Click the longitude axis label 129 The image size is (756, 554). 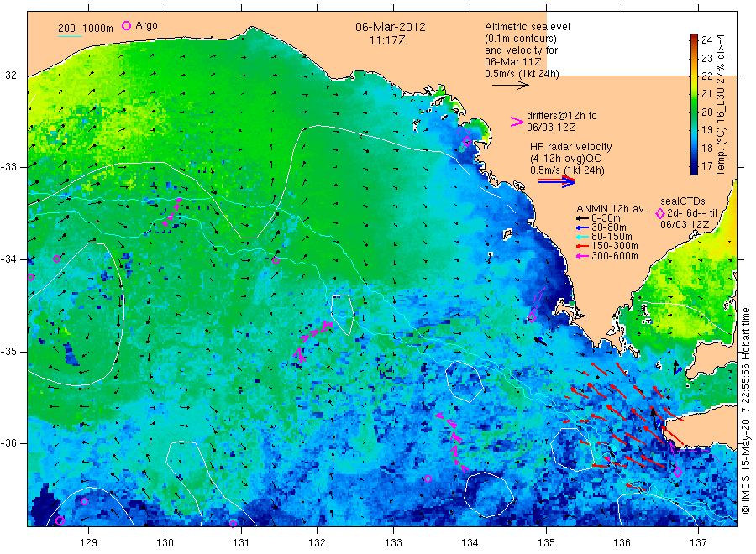pyautogui.click(x=89, y=542)
